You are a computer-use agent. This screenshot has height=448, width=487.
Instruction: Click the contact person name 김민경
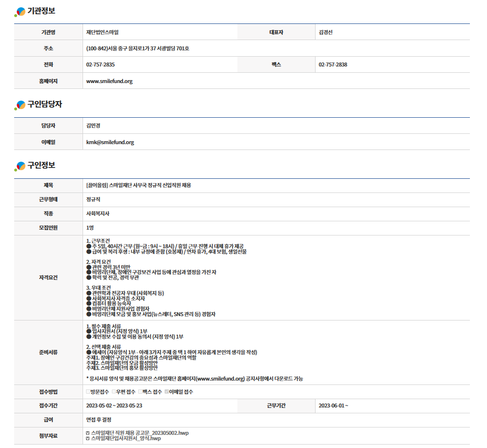[93, 126]
